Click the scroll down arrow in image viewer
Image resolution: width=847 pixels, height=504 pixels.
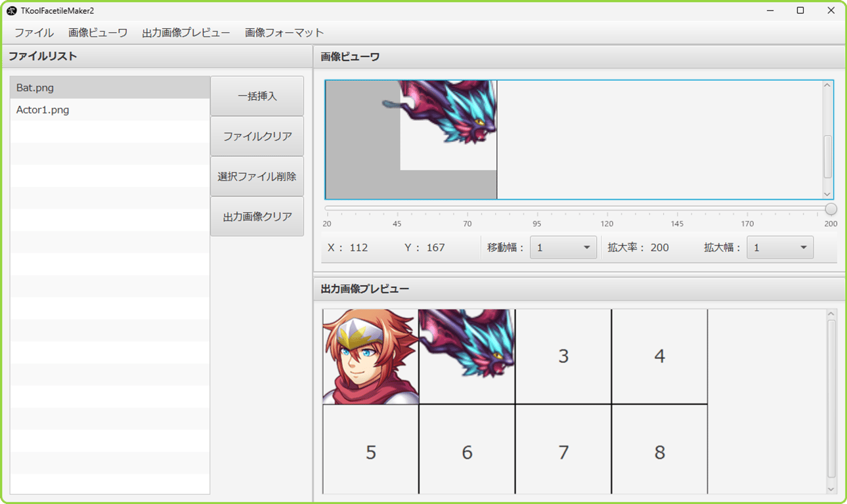coord(827,194)
